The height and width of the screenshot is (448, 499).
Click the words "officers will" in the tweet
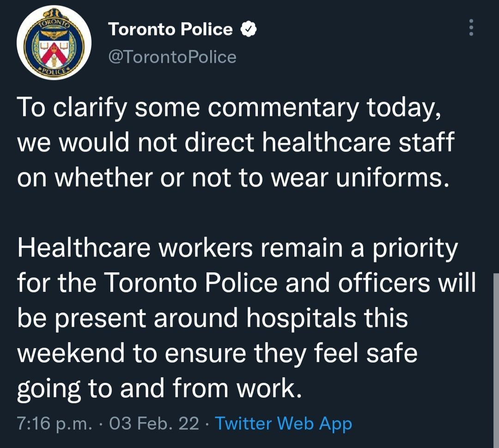(407, 282)
